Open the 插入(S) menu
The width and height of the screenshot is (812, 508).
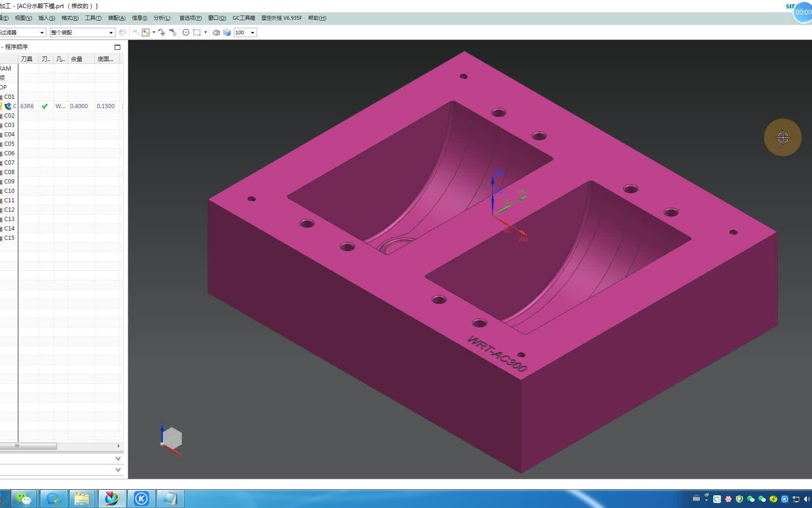(x=47, y=18)
